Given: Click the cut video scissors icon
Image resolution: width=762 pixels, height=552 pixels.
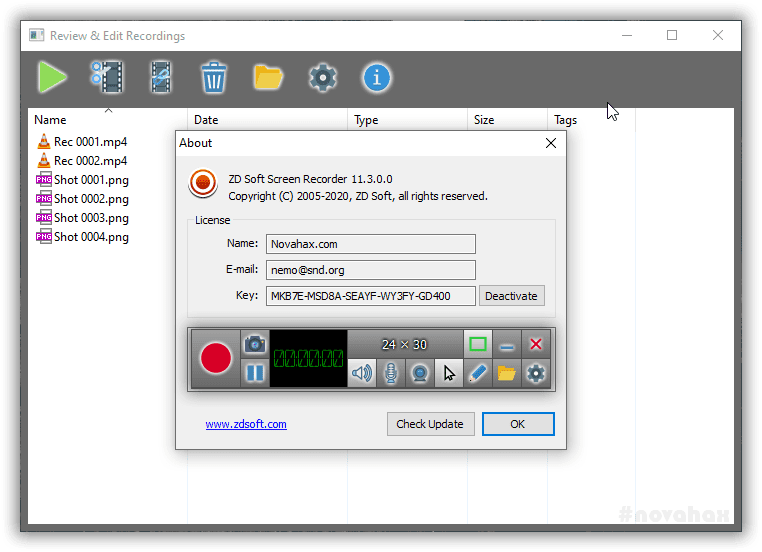Looking at the screenshot, I should coord(106,77).
